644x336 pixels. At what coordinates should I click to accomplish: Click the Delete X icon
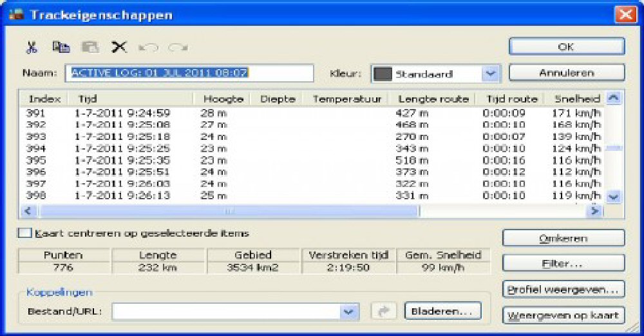(118, 47)
